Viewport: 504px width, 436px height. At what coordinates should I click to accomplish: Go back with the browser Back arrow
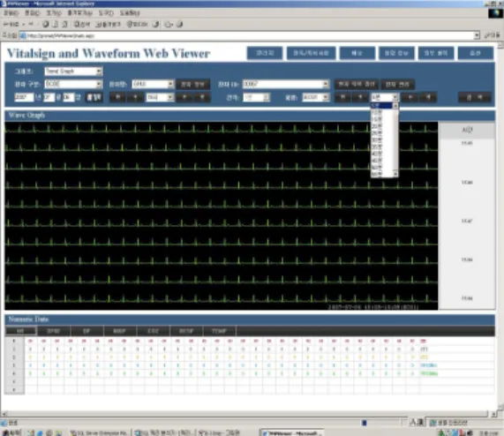click(11, 24)
